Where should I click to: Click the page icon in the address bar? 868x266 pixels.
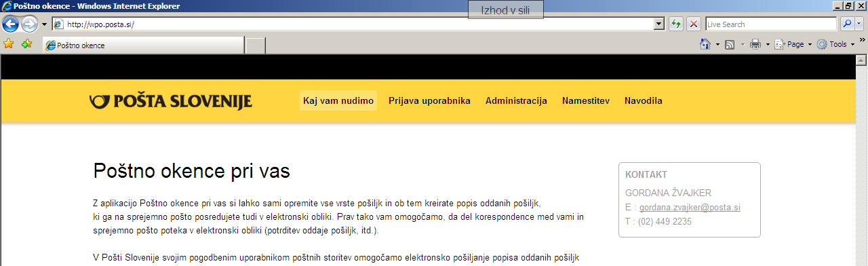[x=58, y=24]
